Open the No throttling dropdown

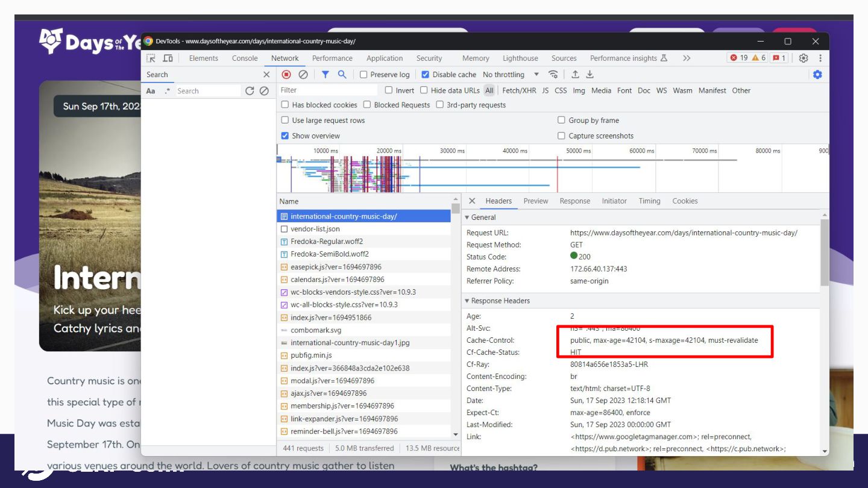[x=511, y=75]
